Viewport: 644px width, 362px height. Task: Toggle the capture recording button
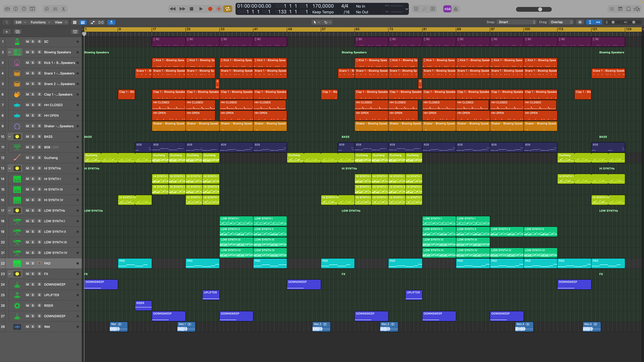point(219,9)
